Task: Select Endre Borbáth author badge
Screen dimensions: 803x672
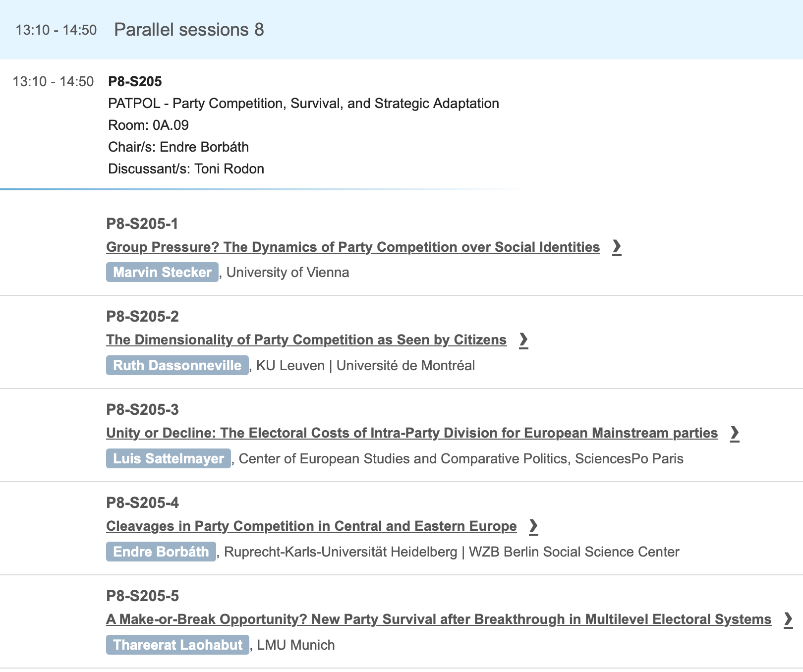Action: pyautogui.click(x=161, y=552)
